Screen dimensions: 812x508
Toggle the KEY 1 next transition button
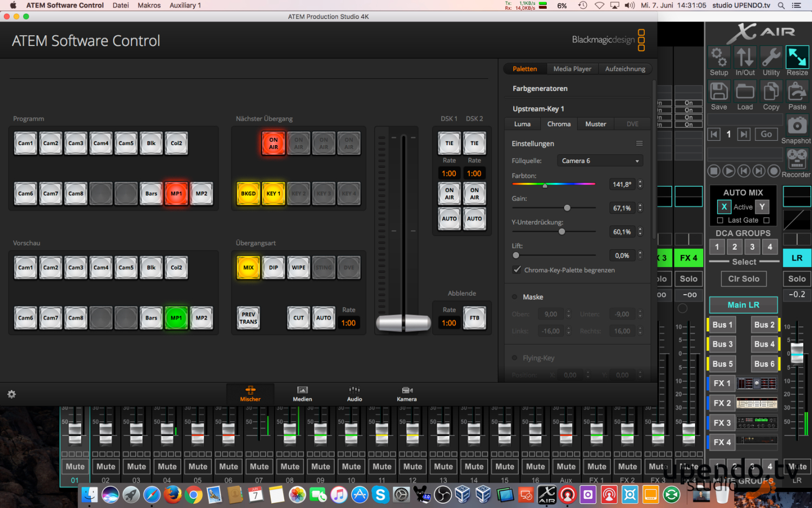273,193
